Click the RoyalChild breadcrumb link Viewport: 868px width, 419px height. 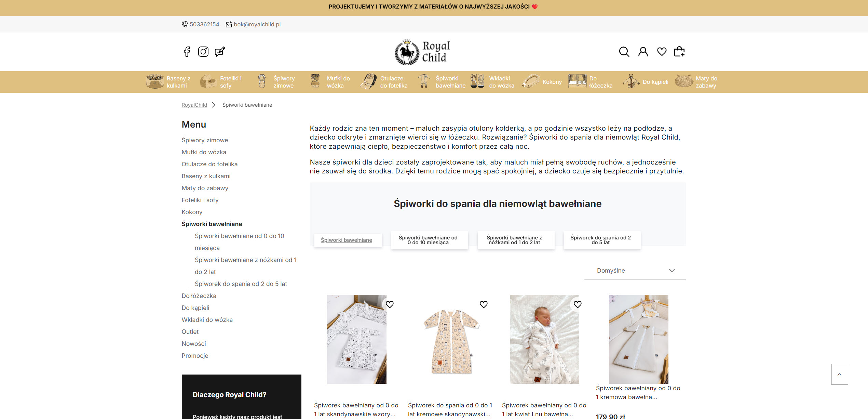click(x=194, y=105)
